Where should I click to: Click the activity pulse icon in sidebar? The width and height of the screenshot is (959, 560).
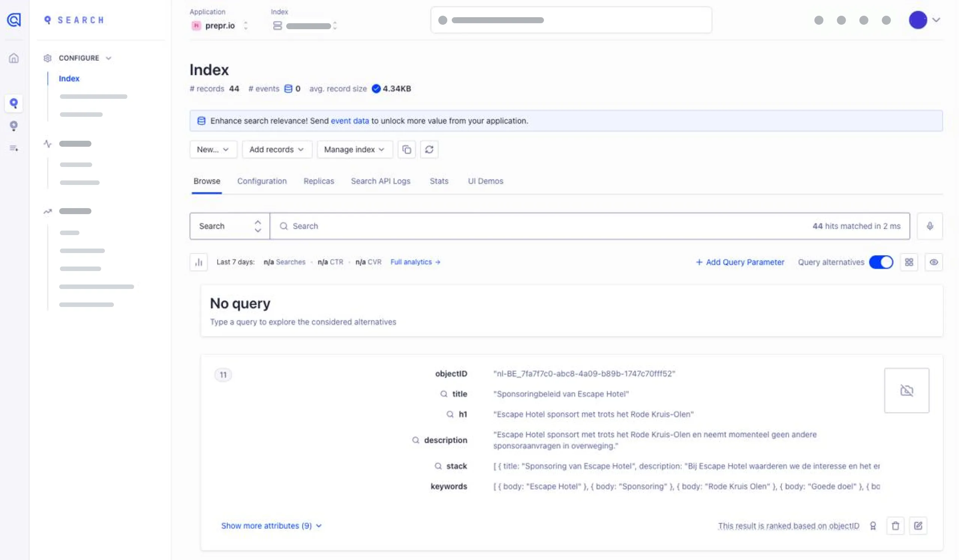pyautogui.click(x=48, y=144)
